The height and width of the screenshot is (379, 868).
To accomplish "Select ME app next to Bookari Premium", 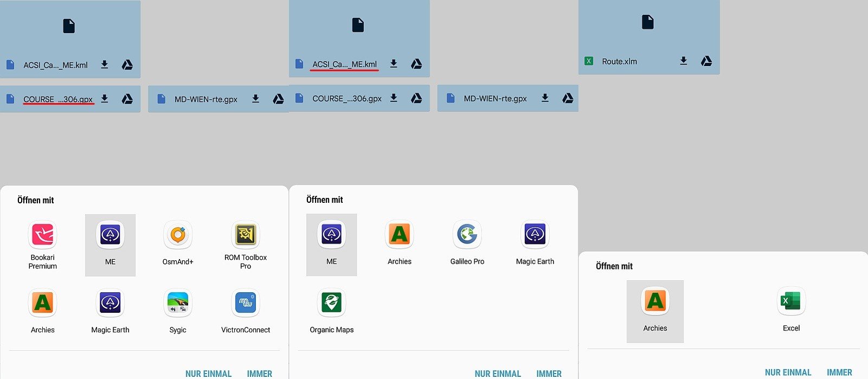I will pos(110,235).
